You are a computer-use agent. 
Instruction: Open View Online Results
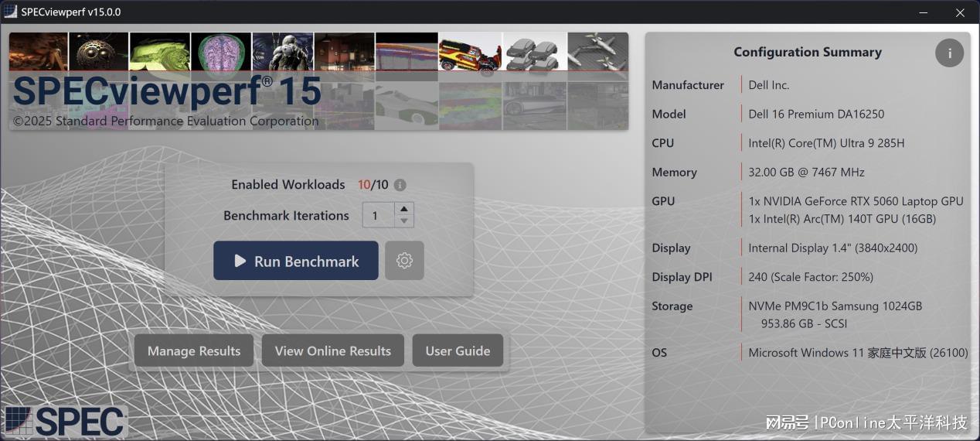pos(332,350)
